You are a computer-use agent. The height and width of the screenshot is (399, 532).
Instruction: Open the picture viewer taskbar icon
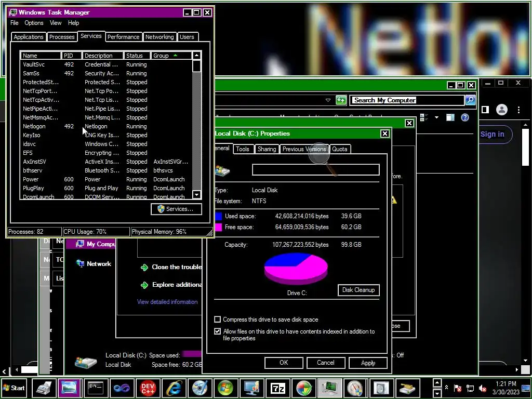(x=69, y=388)
